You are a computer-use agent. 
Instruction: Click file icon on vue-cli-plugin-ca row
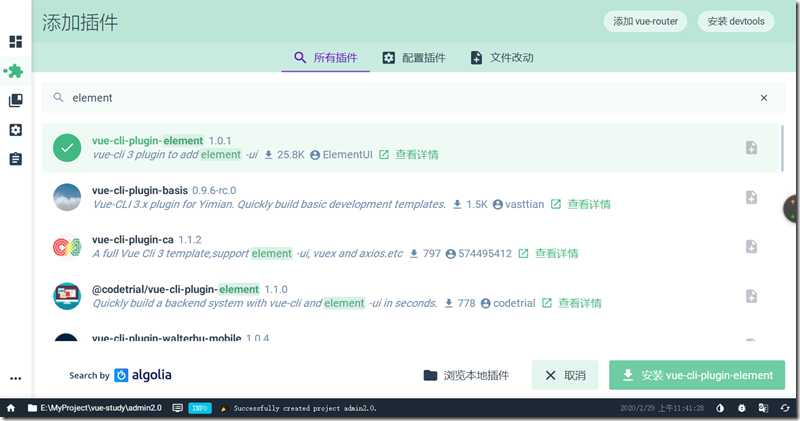click(752, 246)
